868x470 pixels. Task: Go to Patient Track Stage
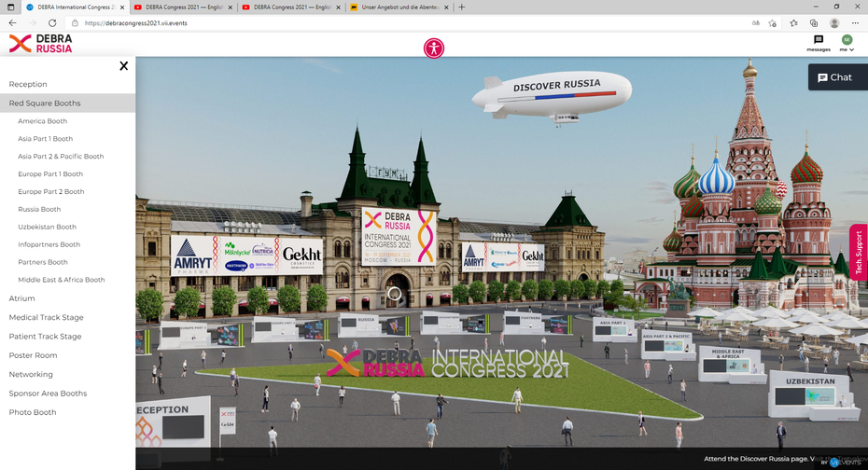click(45, 337)
